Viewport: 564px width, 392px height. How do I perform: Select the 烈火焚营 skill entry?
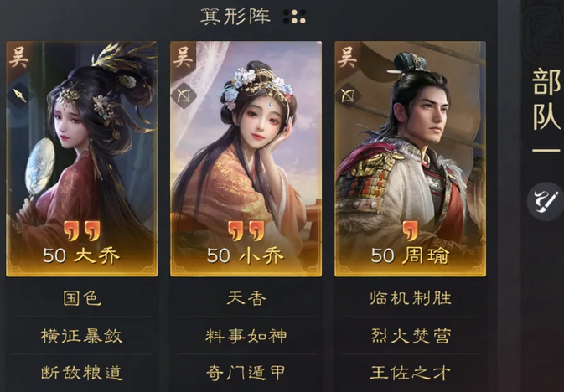pyautogui.click(x=411, y=336)
